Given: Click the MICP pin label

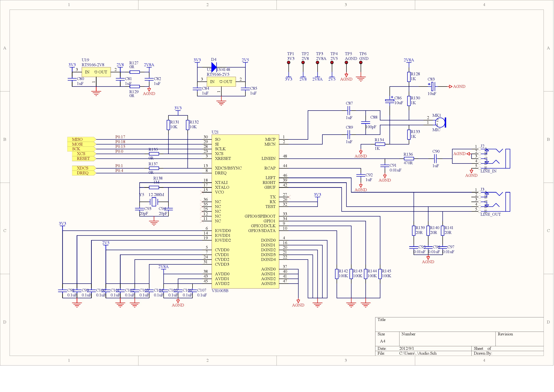Looking at the screenshot, I should (x=270, y=139).
